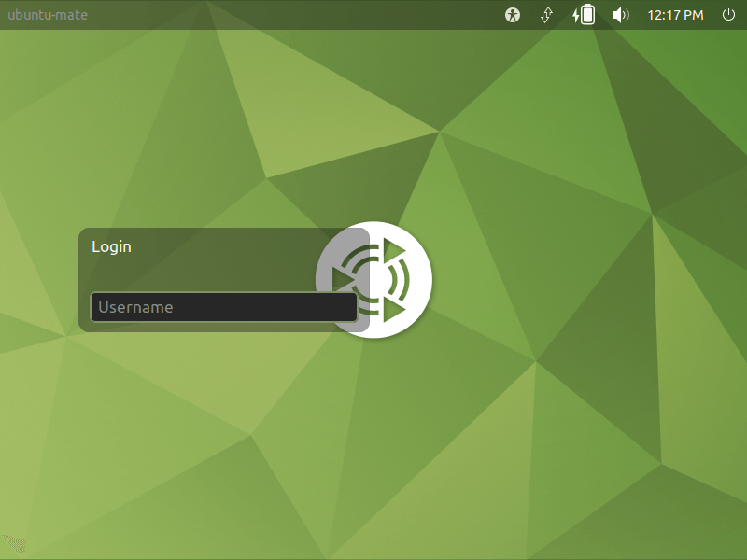Open the network connection indicator
747x560 pixels.
pos(547,15)
